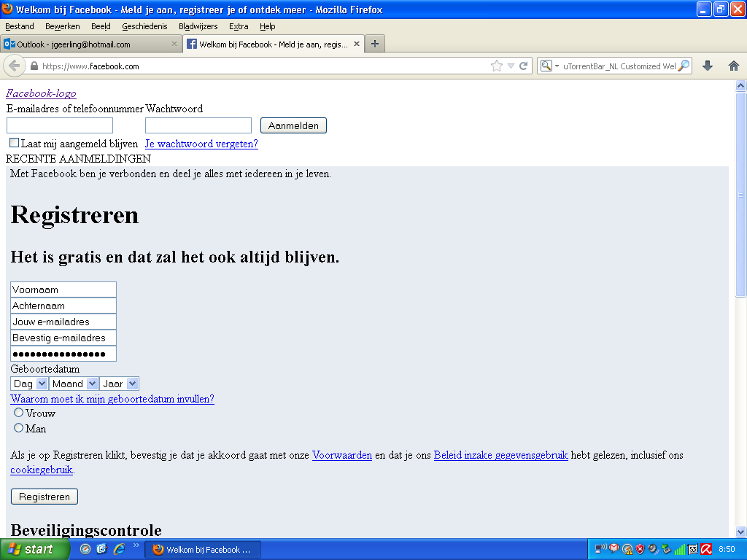This screenshot has width=747, height=560.
Task: Open URL bar history dropdown arrow
Action: [x=511, y=66]
